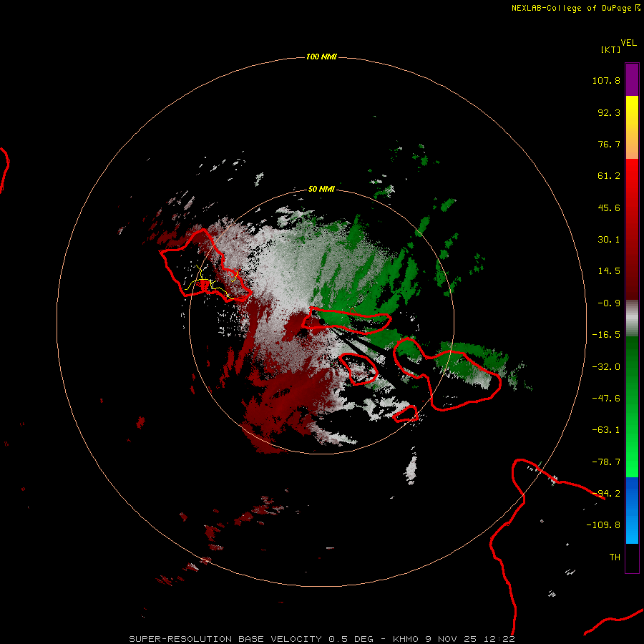Click the 61.2 velocity scale value
The image size is (644, 644).
point(609,176)
